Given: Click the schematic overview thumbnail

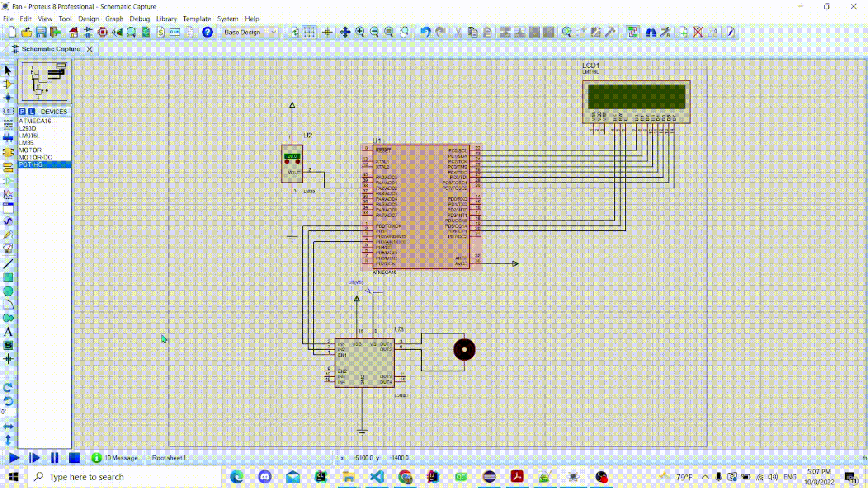Looking at the screenshot, I should (x=44, y=82).
